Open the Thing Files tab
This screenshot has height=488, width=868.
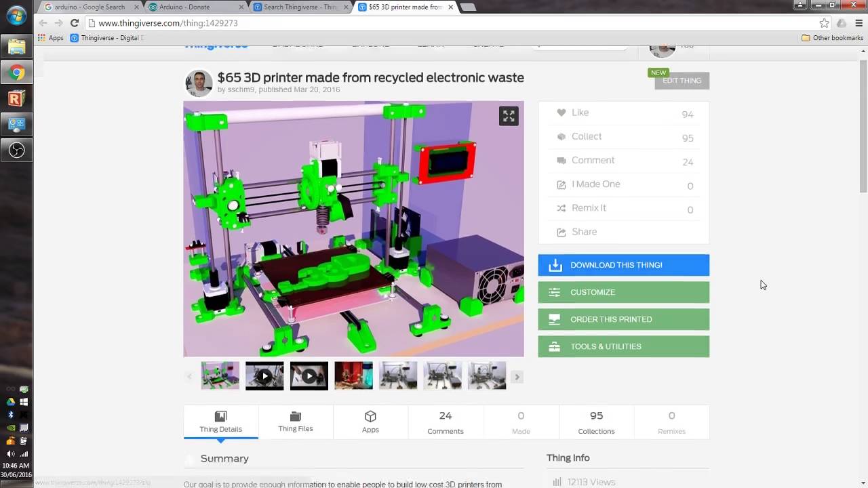pyautogui.click(x=296, y=422)
